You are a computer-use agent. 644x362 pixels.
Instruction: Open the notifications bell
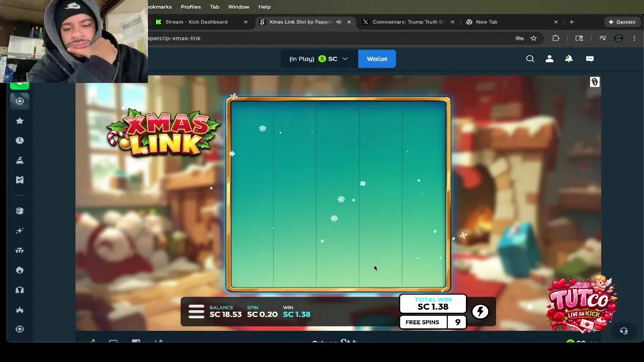click(x=569, y=59)
